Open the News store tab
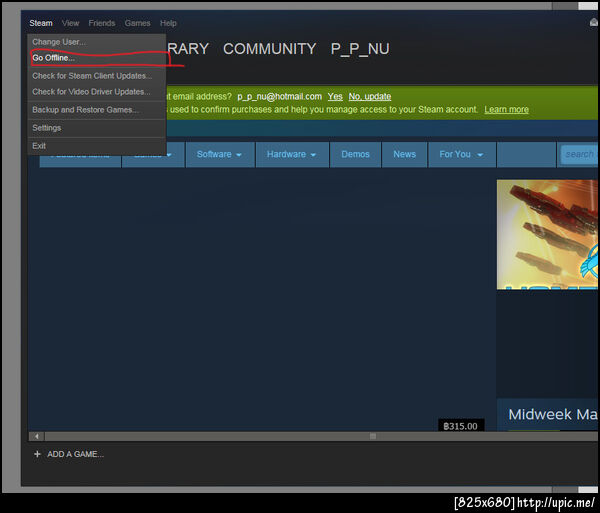The height and width of the screenshot is (513, 600). point(404,154)
